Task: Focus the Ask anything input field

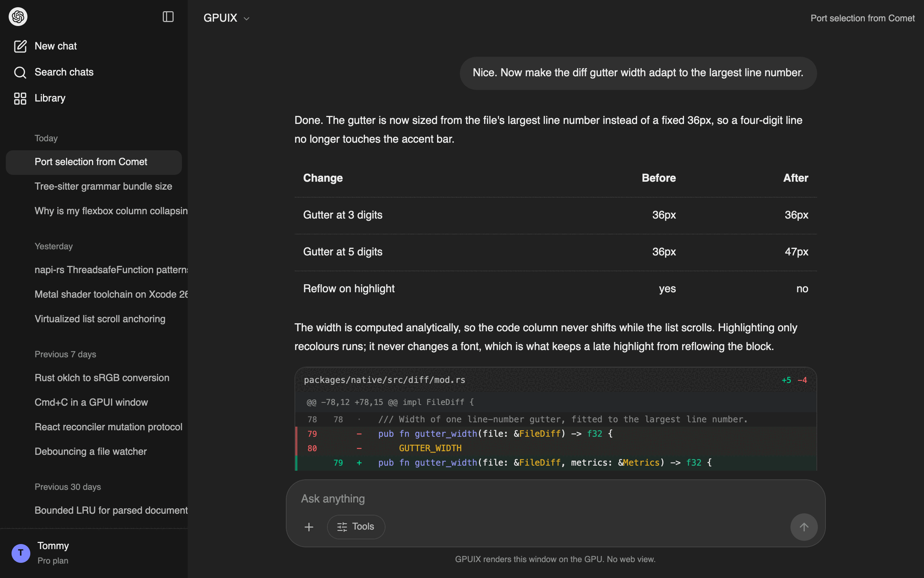Action: (x=555, y=499)
